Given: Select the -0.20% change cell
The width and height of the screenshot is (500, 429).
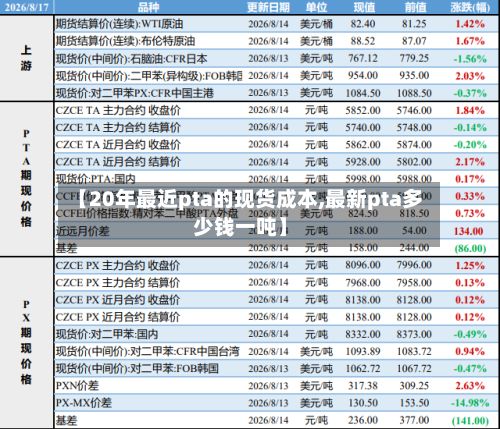Looking at the screenshot, I should 470,145.
